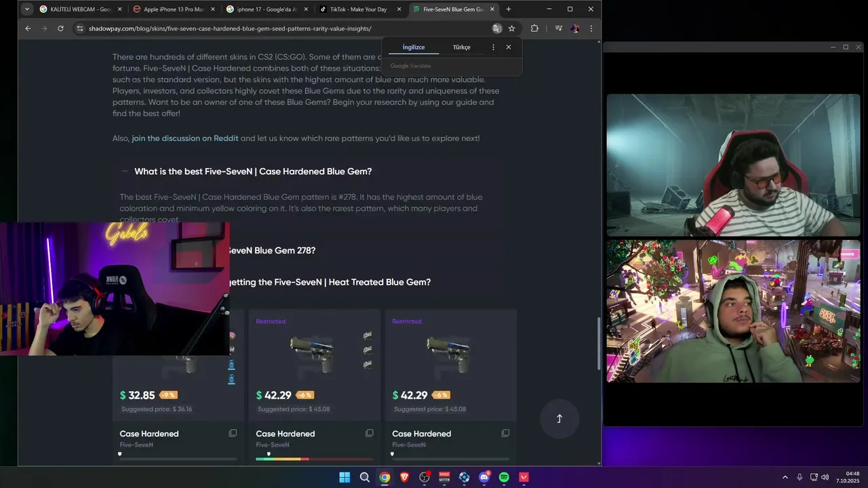Click first card's Suggested price $ 36.16 text

[157, 409]
